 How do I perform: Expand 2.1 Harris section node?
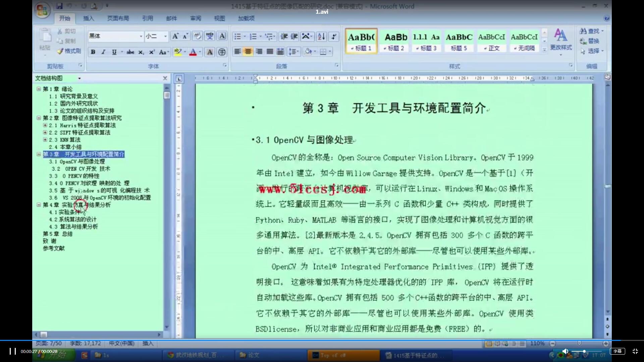[45, 125]
